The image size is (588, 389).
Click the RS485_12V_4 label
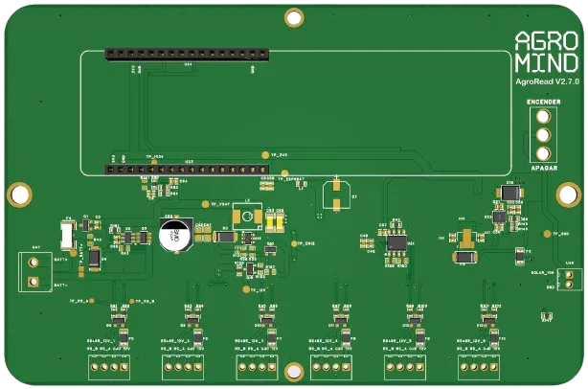point(323,341)
